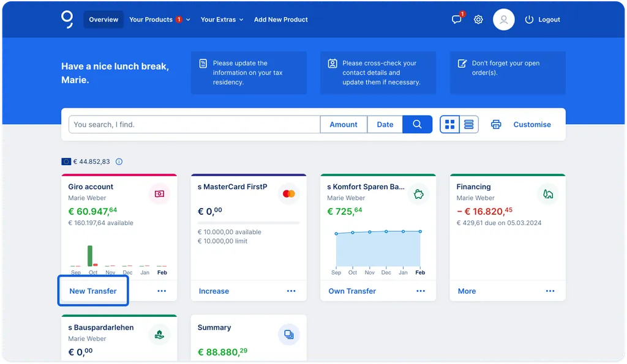Viewport: 627px width, 364px height.
Task: Click savings balance € 725,64
Action: point(345,211)
